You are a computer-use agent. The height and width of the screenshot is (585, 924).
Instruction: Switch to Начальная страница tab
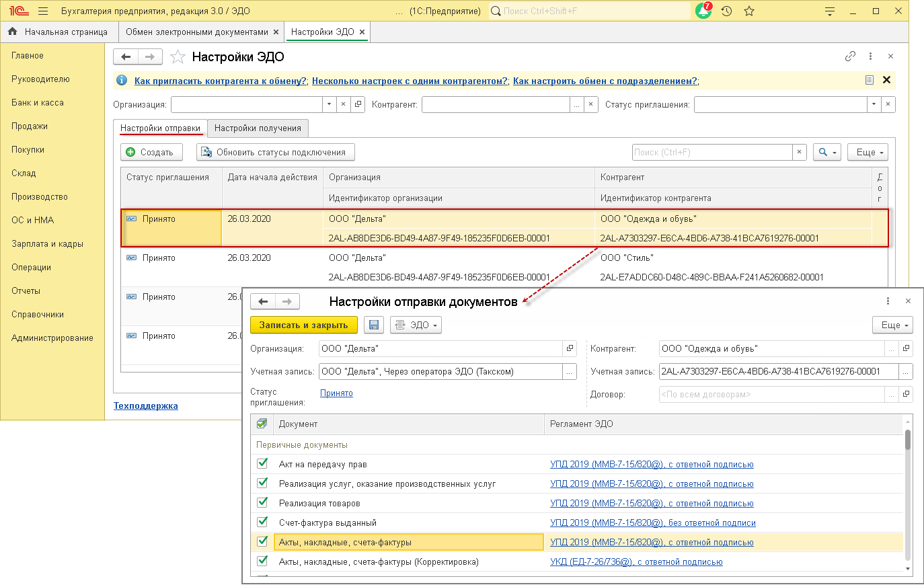click(x=59, y=32)
